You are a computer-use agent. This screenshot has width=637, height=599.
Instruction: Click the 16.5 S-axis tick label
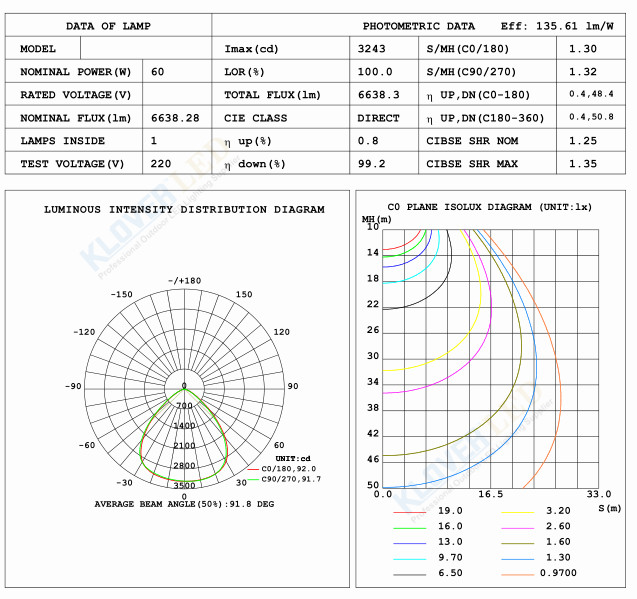point(490,495)
